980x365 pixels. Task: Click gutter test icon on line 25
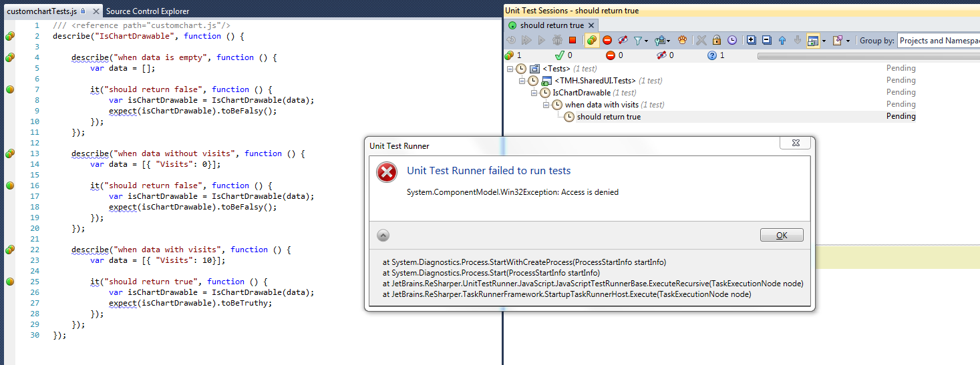9,282
